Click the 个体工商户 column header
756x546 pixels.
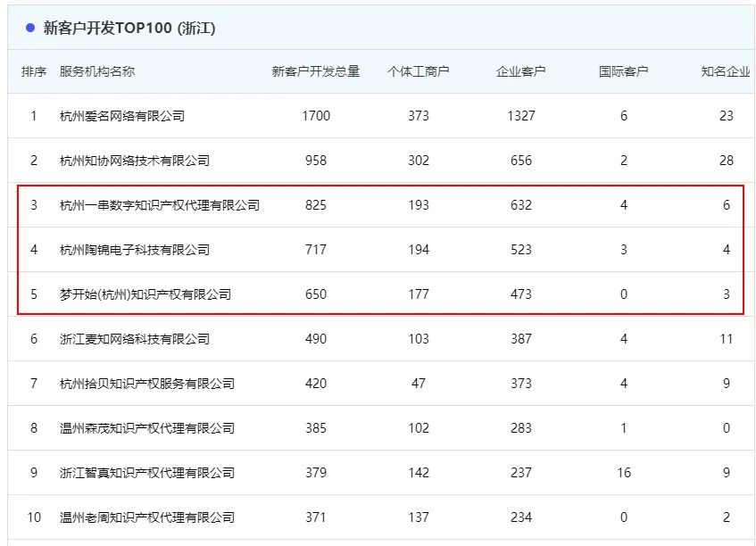click(418, 71)
